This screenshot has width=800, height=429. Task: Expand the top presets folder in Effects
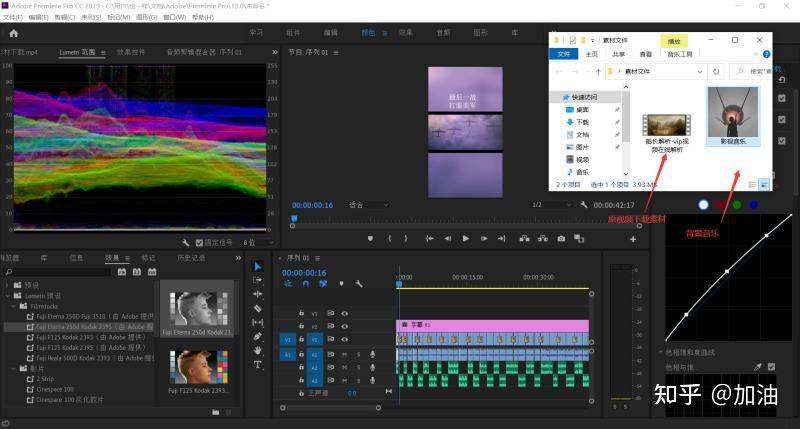click(8, 285)
